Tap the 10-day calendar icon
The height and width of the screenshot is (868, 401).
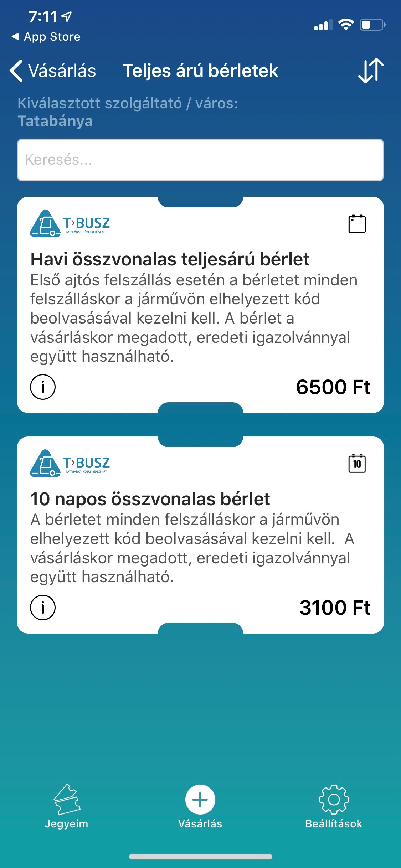(357, 464)
